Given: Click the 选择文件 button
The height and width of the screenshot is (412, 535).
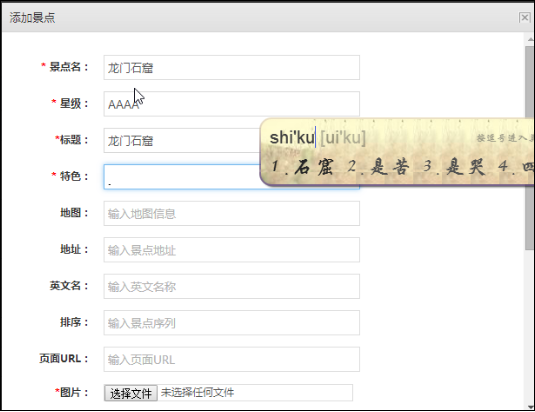Looking at the screenshot, I should coord(131,393).
